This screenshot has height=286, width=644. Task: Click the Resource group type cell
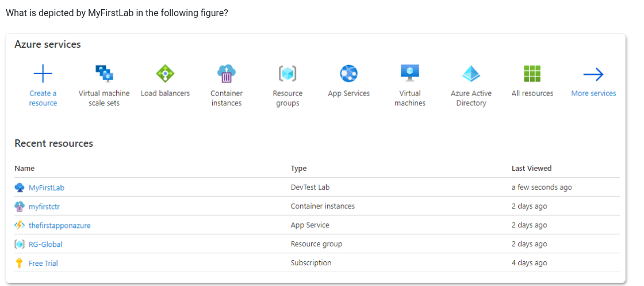316,243
